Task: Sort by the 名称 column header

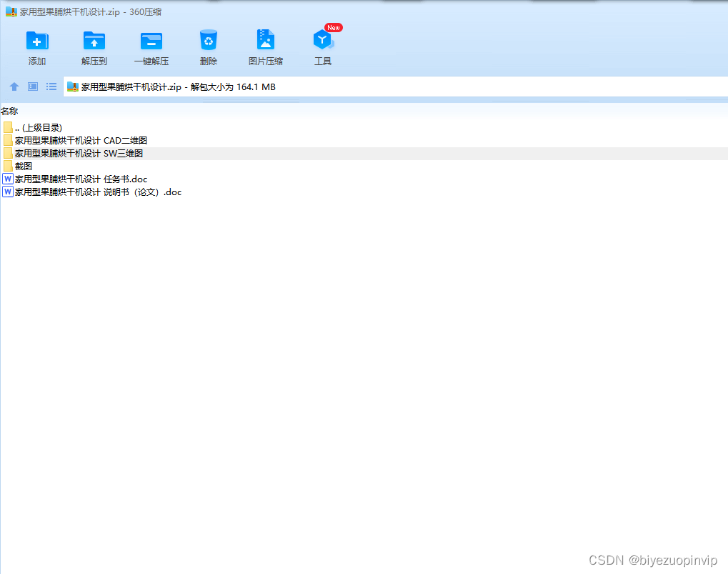Action: coord(9,111)
